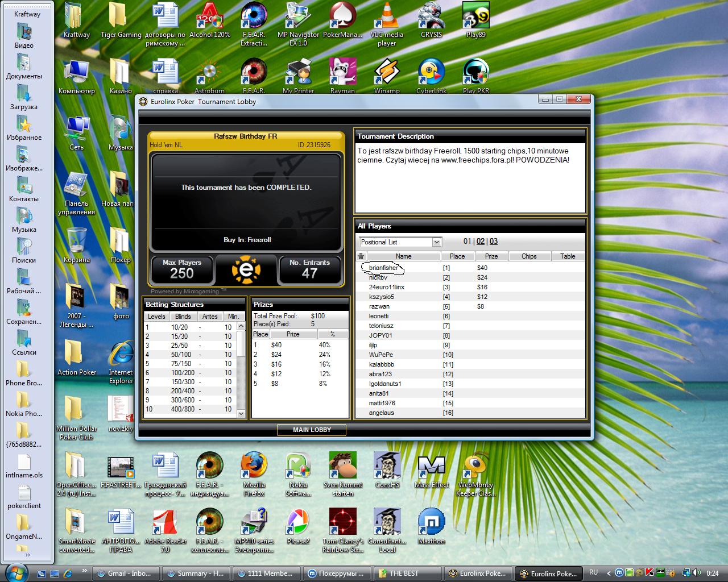This screenshot has width=728, height=582.
Task: Select player razwan in the list
Action: pyautogui.click(x=470, y=306)
